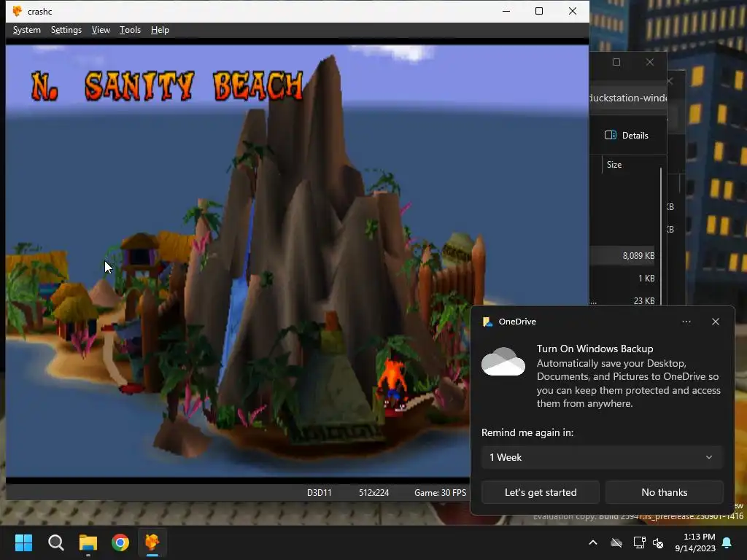Minimize the crashc emulator window
This screenshot has height=560, width=747.
tap(506, 11)
